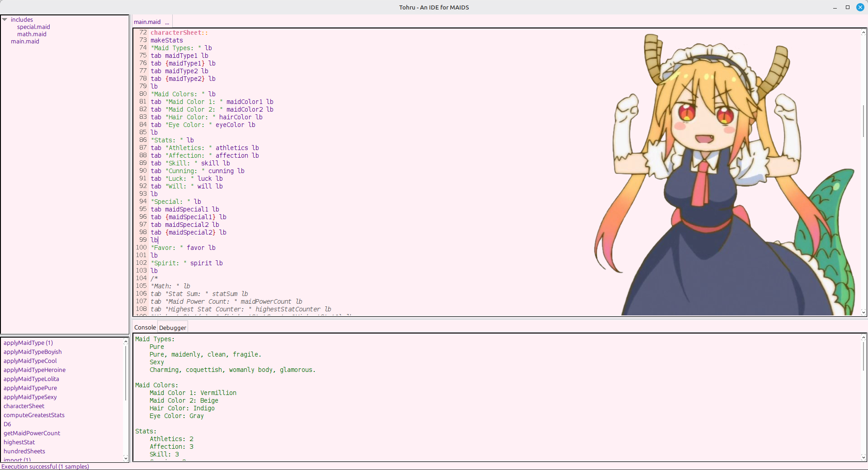
Task: Click line 102 "Spirit: " spirit code
Action: (x=187, y=263)
